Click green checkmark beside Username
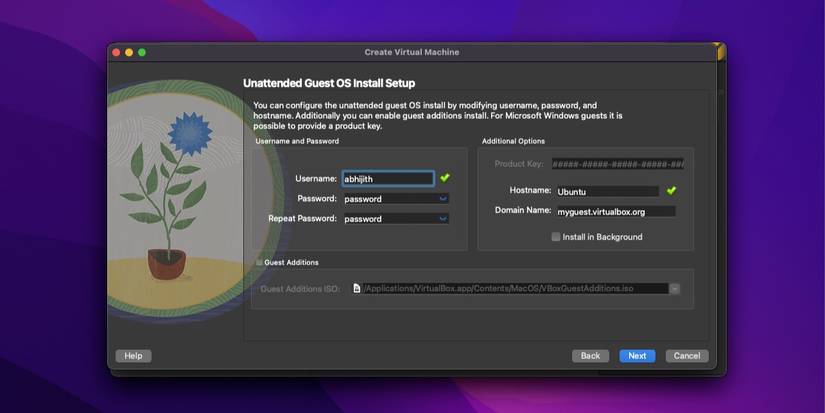 coord(445,178)
